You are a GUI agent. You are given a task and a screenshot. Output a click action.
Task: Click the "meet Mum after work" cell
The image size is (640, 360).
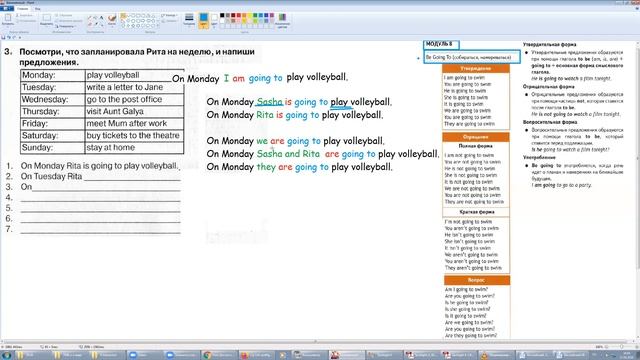(134, 123)
